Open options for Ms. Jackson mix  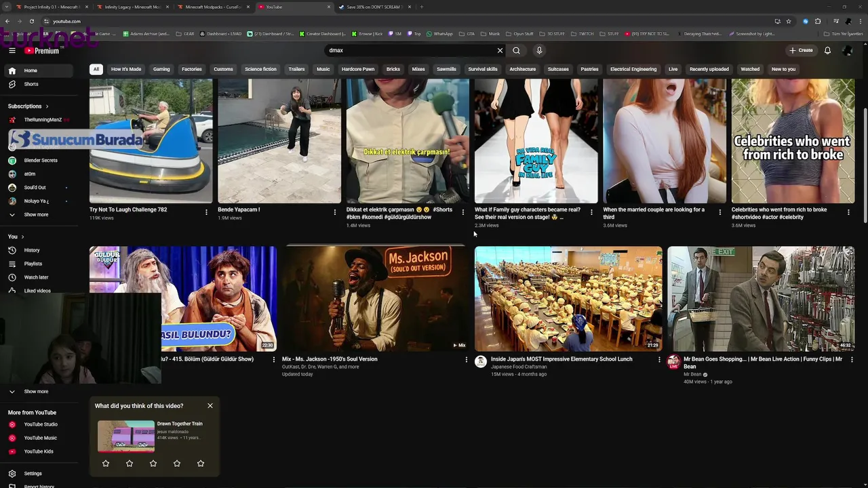466,360
